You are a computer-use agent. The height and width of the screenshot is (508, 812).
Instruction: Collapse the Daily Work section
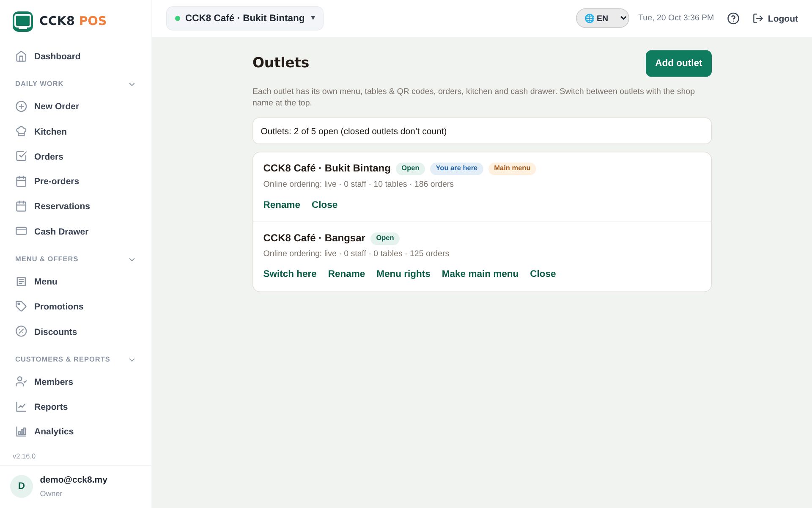pos(132,84)
